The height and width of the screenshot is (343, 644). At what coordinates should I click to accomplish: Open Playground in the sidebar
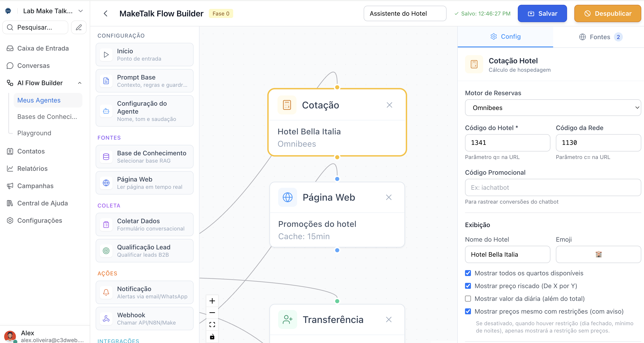[34, 133]
